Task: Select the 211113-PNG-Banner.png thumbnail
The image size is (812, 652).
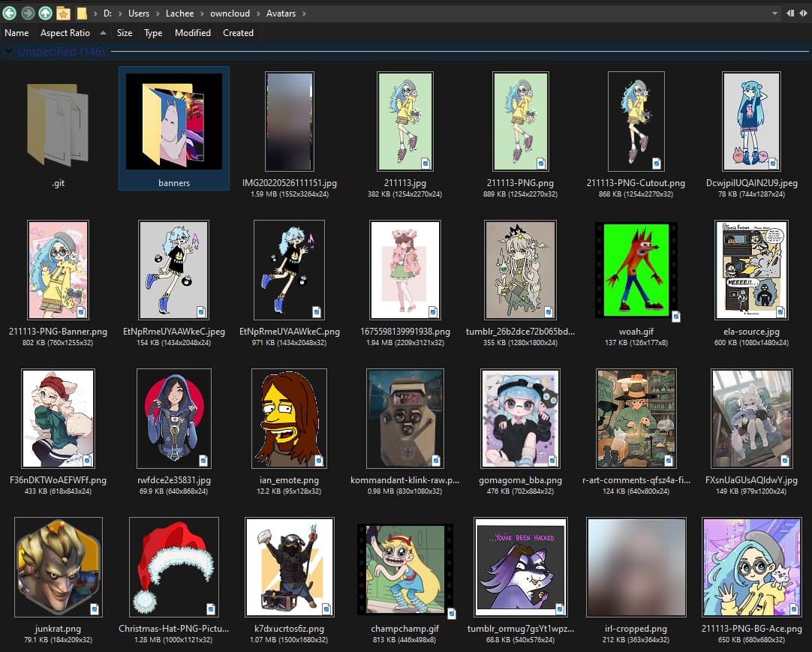Action: [x=58, y=270]
